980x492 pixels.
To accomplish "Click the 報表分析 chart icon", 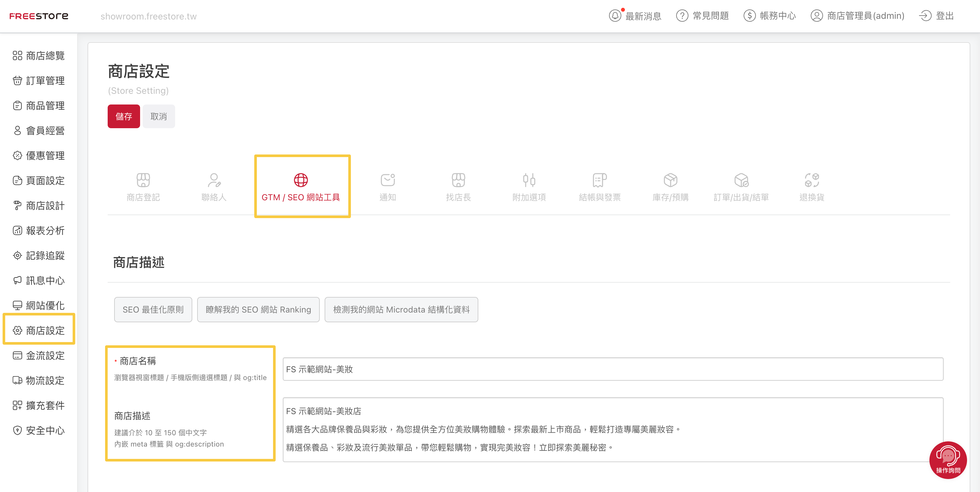I will (18, 230).
